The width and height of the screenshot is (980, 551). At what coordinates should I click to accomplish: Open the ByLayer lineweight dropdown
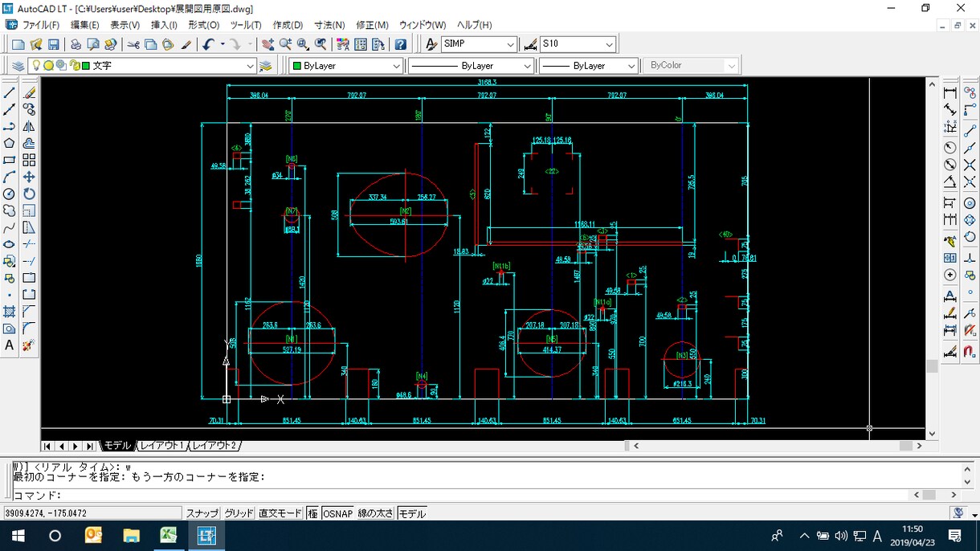pos(589,66)
